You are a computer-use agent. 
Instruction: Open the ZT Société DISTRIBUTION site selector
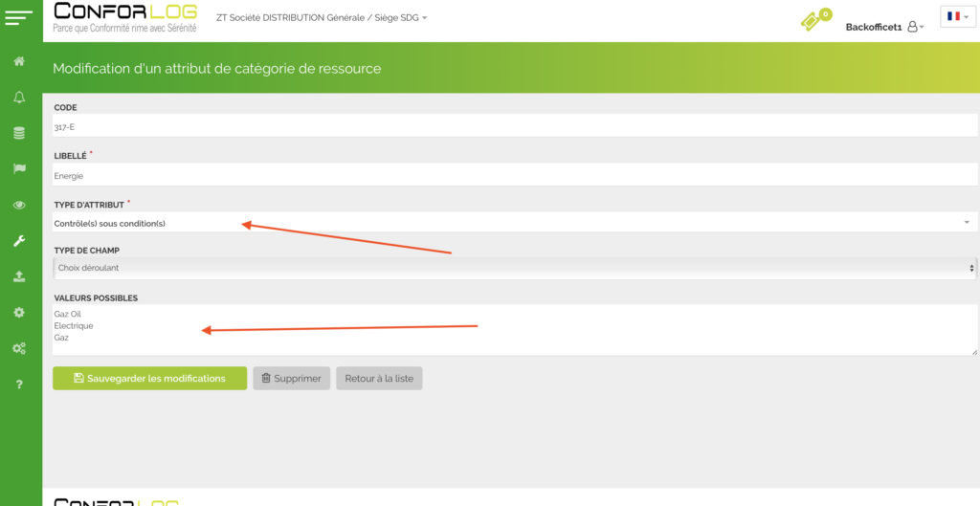pyautogui.click(x=322, y=18)
